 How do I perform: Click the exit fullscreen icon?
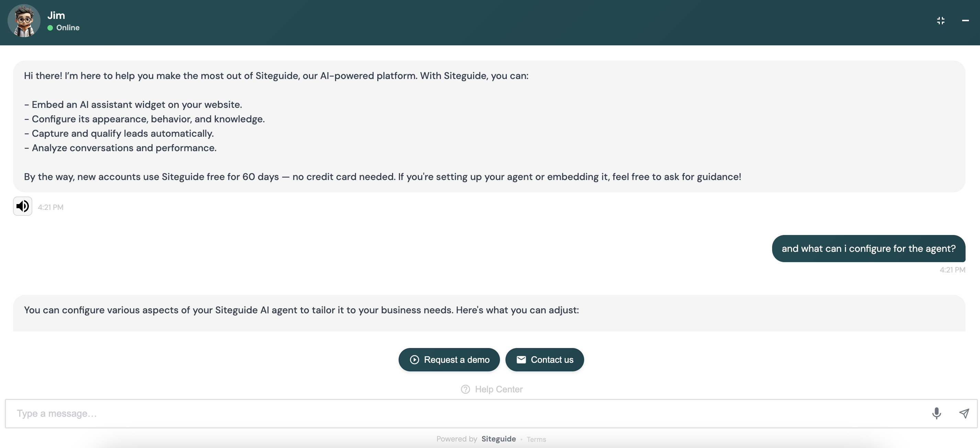941,21
